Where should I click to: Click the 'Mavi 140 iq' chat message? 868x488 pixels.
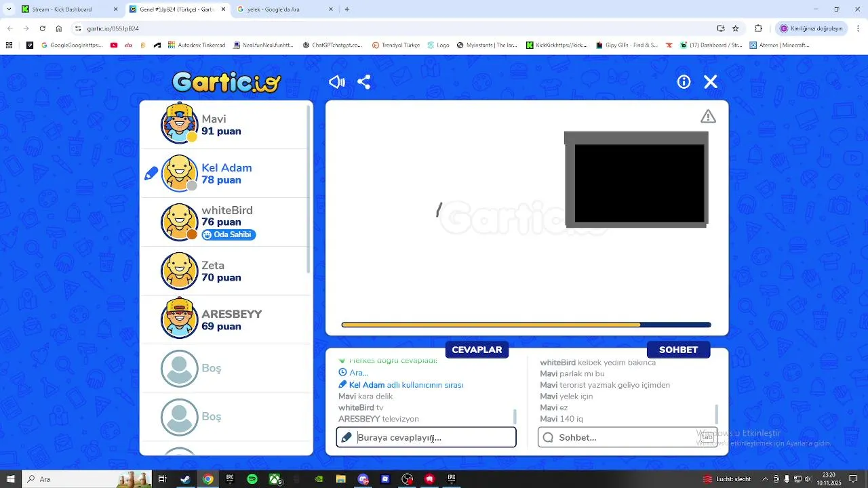coord(563,419)
